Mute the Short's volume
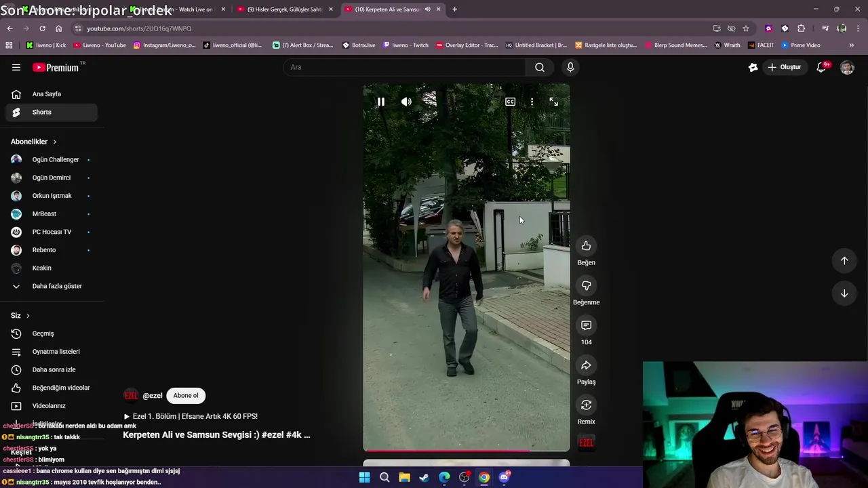Screen dimensions: 868x488 [x=406, y=102]
